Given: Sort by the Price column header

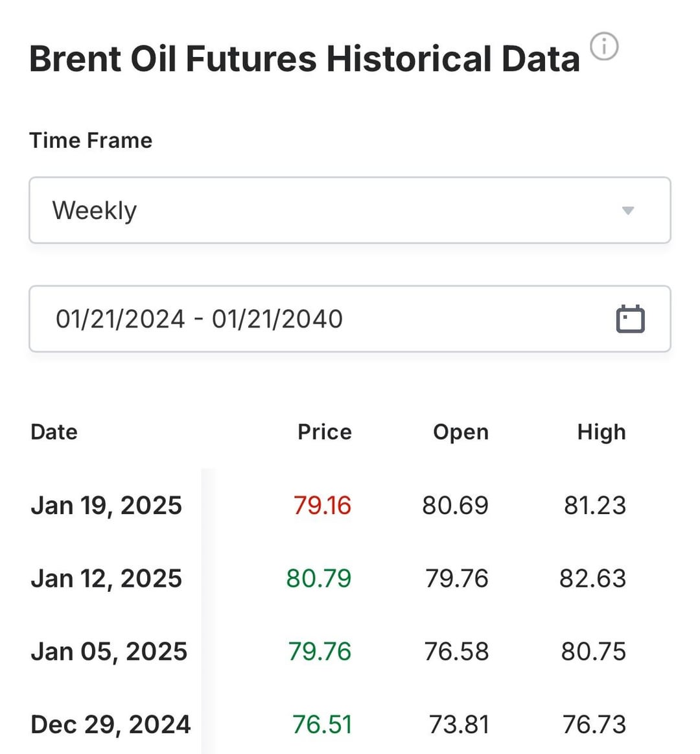Looking at the screenshot, I should (325, 432).
